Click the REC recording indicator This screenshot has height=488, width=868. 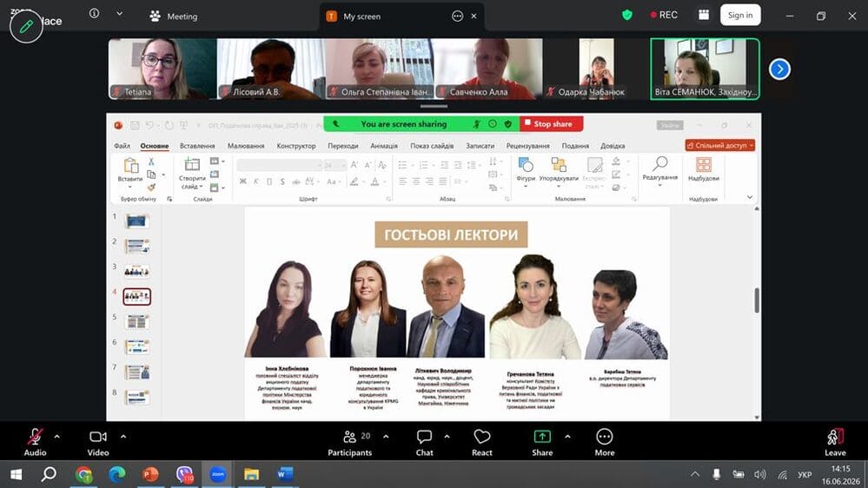[664, 15]
